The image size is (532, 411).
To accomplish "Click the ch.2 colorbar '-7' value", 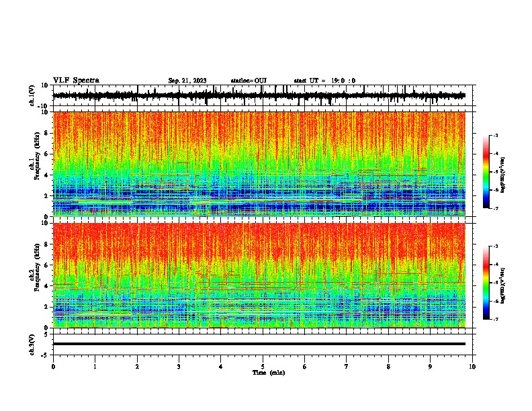I will 495,320.
